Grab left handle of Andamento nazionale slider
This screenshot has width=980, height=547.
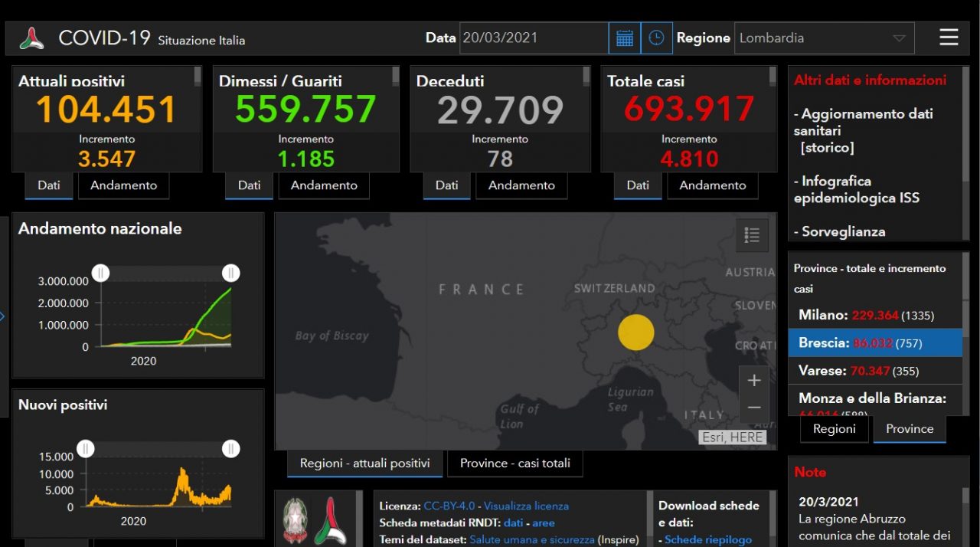(100, 273)
